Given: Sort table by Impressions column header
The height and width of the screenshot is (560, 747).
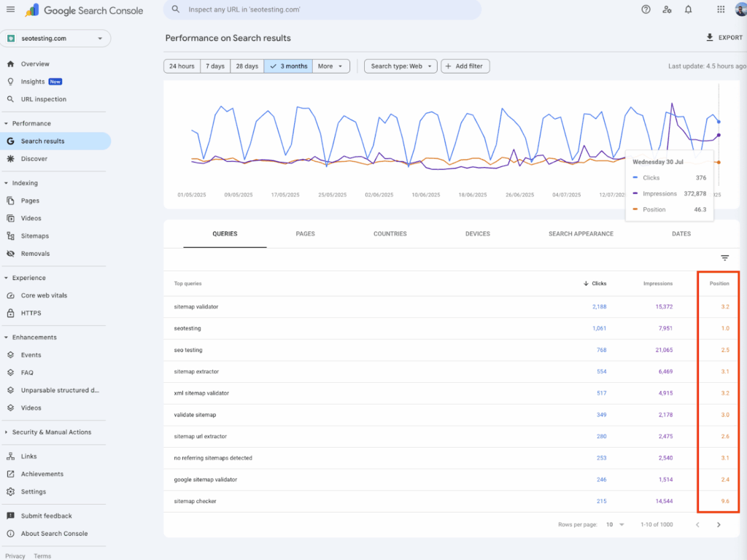Looking at the screenshot, I should click(x=658, y=284).
